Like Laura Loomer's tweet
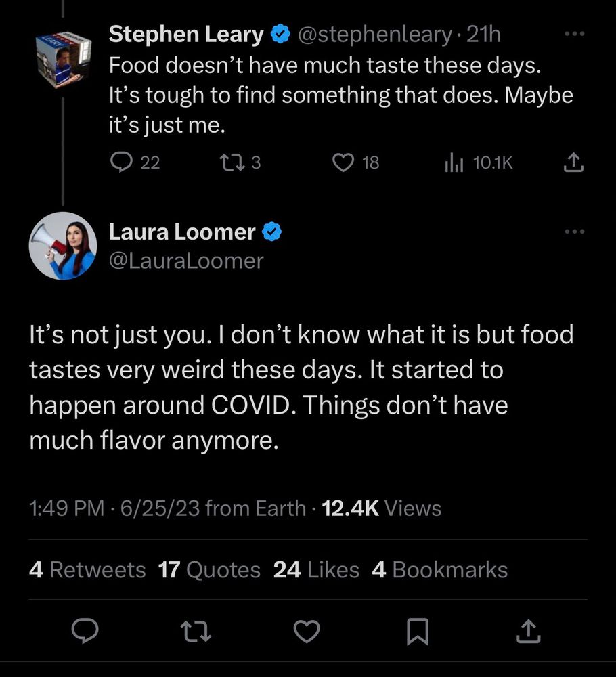This screenshot has width=616, height=677. coord(307,631)
